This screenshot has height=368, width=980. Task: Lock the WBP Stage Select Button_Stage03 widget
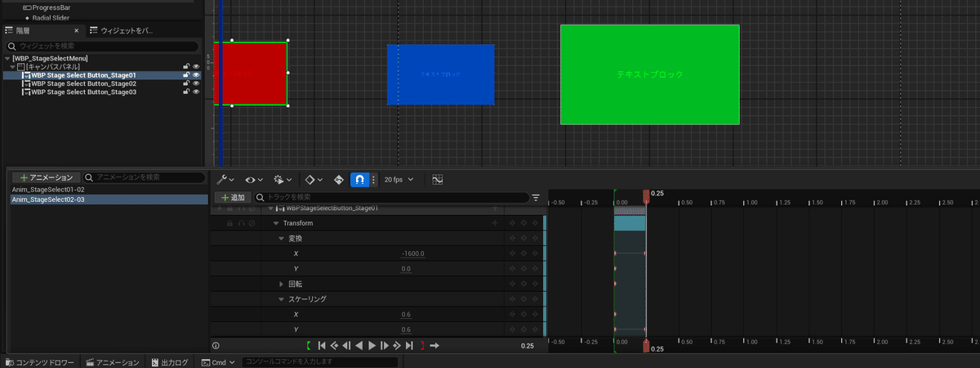(x=186, y=92)
